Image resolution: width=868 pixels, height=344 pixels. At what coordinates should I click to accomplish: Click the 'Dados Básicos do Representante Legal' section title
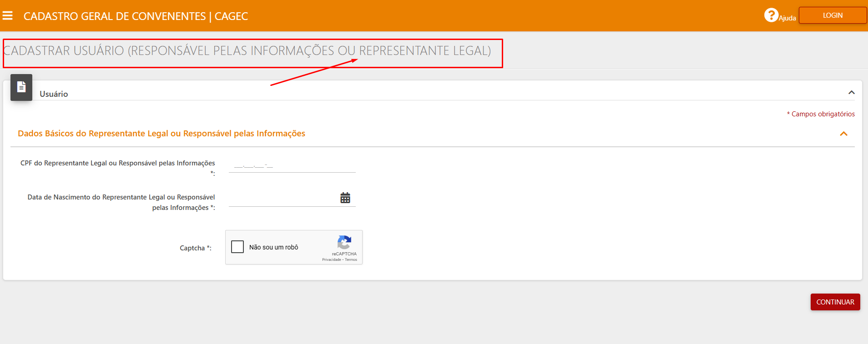(161, 134)
